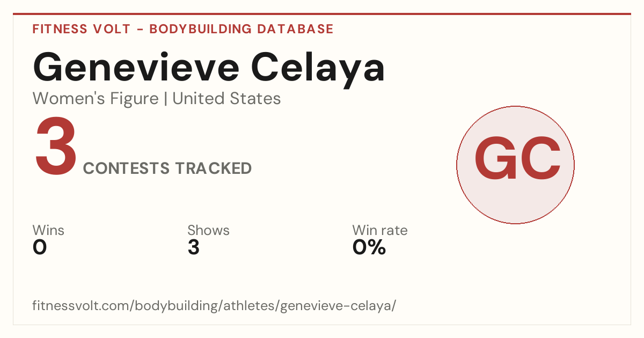
Task: Click the United States country text
Action: click(x=226, y=99)
